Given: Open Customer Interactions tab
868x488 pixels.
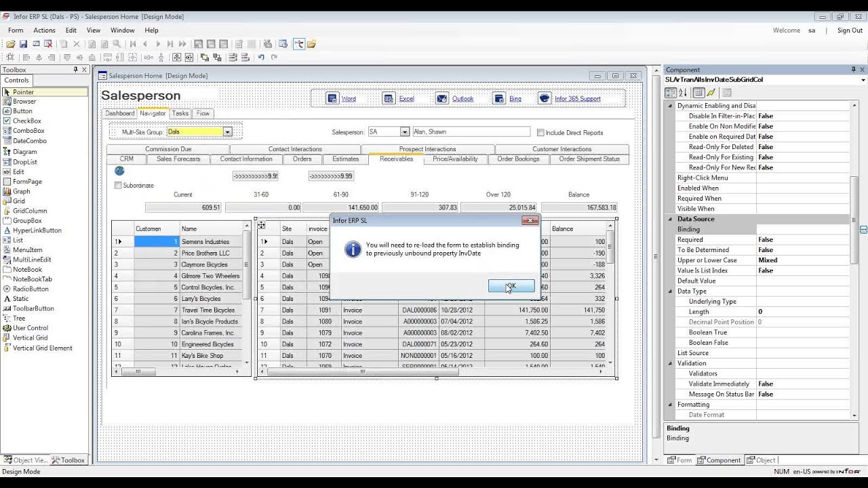Looking at the screenshot, I should click(x=561, y=149).
